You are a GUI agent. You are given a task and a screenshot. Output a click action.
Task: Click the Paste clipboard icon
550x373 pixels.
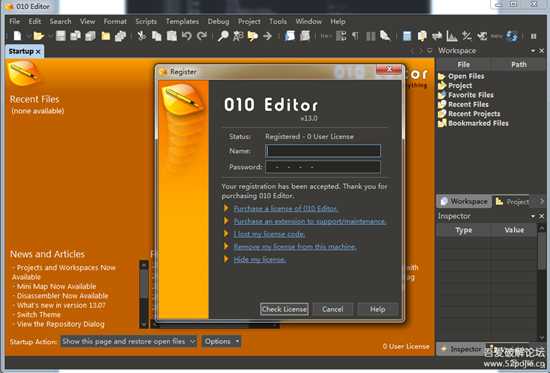click(x=172, y=36)
